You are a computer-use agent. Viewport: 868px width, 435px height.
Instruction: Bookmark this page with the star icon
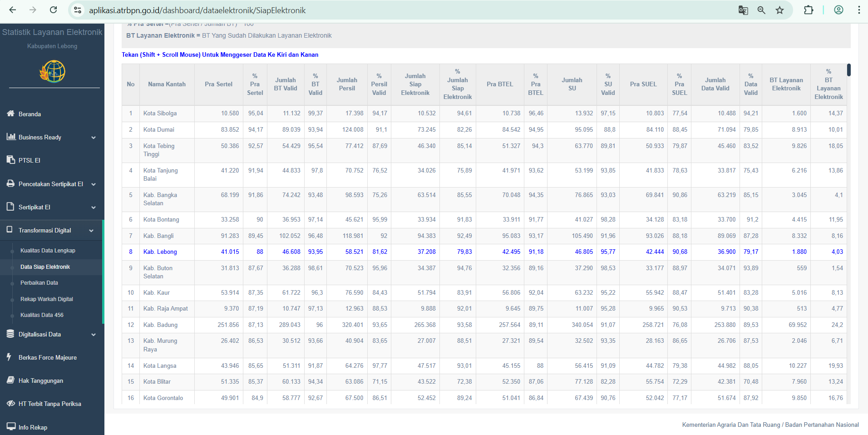click(x=779, y=10)
